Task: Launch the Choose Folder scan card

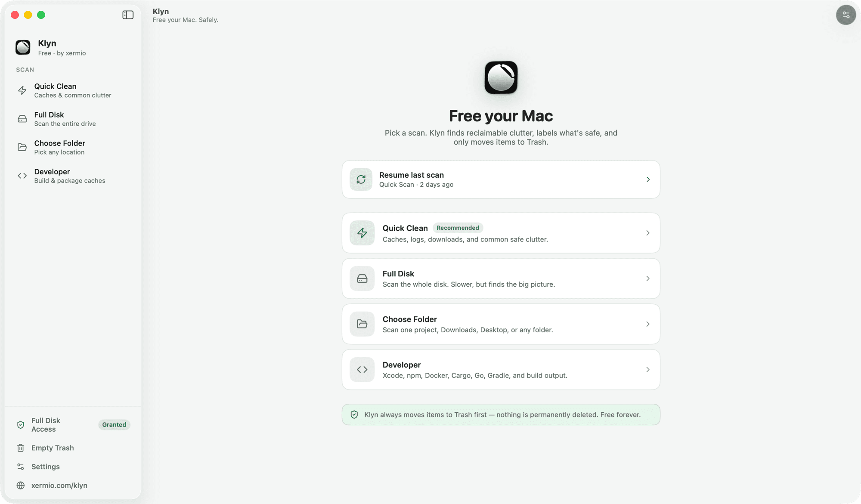Action: [501, 324]
